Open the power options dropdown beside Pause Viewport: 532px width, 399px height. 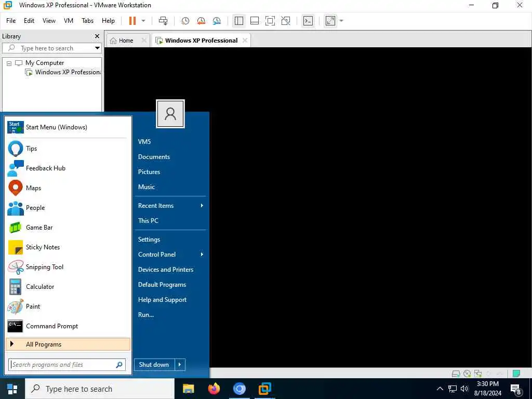(143, 21)
